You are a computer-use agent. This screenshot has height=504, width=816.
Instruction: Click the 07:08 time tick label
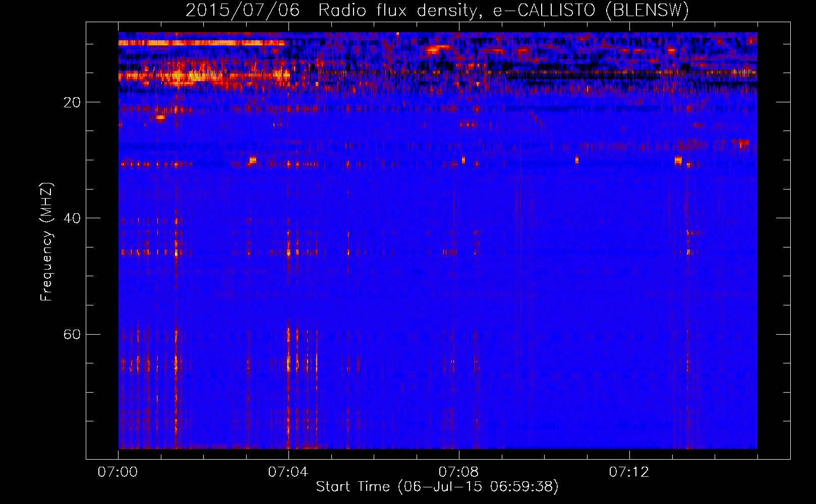[458, 472]
